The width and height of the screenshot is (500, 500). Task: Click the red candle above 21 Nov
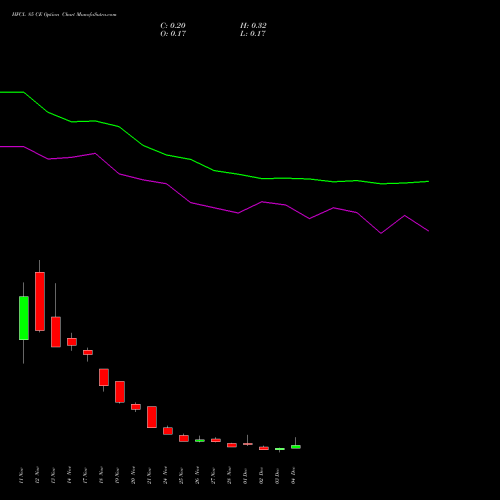pyautogui.click(x=152, y=417)
